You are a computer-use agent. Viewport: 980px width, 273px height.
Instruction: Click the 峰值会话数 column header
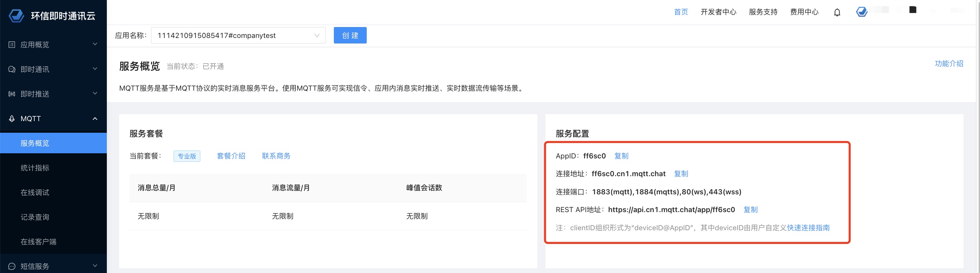click(x=424, y=188)
